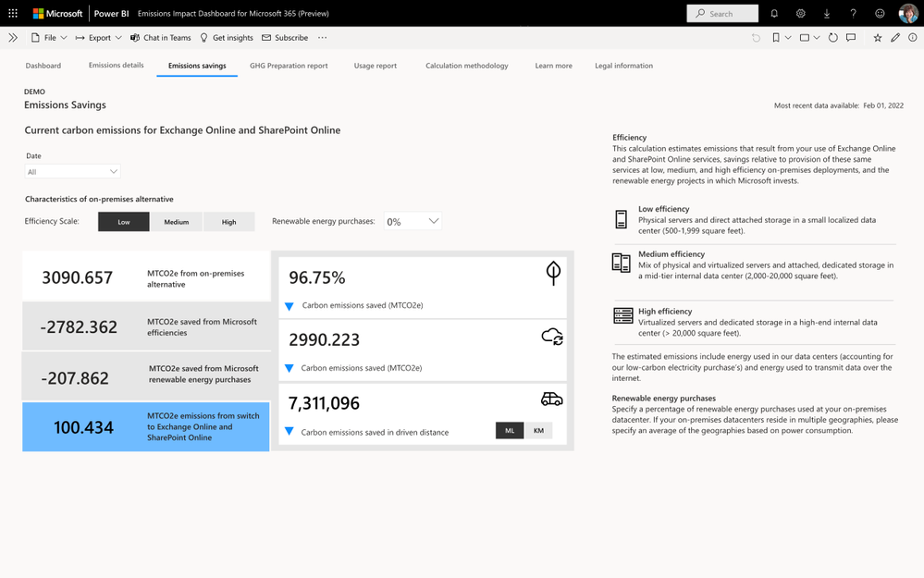
Task: Switch distance unit to ML
Action: 510,430
